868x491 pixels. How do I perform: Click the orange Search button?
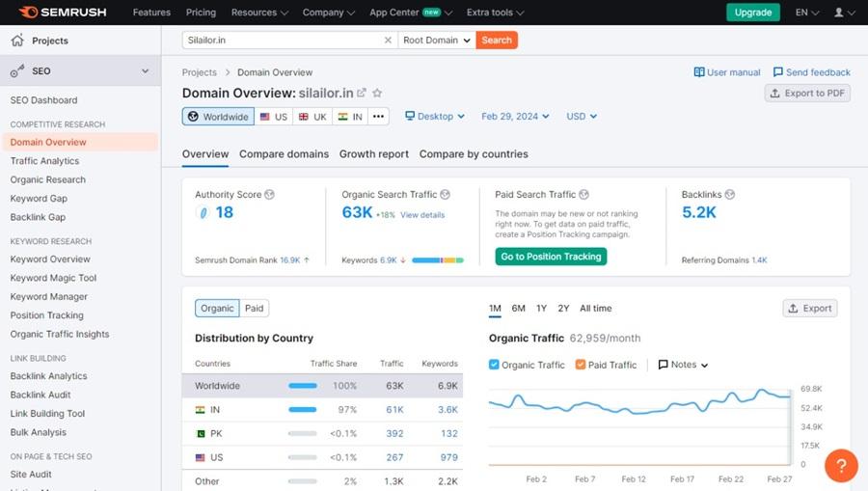coord(497,40)
